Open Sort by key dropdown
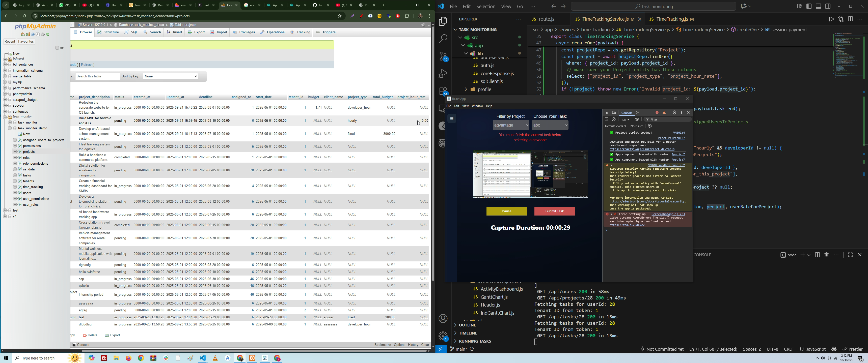The width and height of the screenshot is (868, 363). 171,76
